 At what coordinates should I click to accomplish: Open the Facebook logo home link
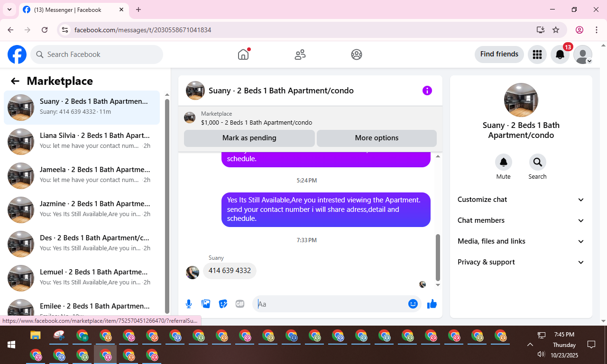(x=17, y=55)
